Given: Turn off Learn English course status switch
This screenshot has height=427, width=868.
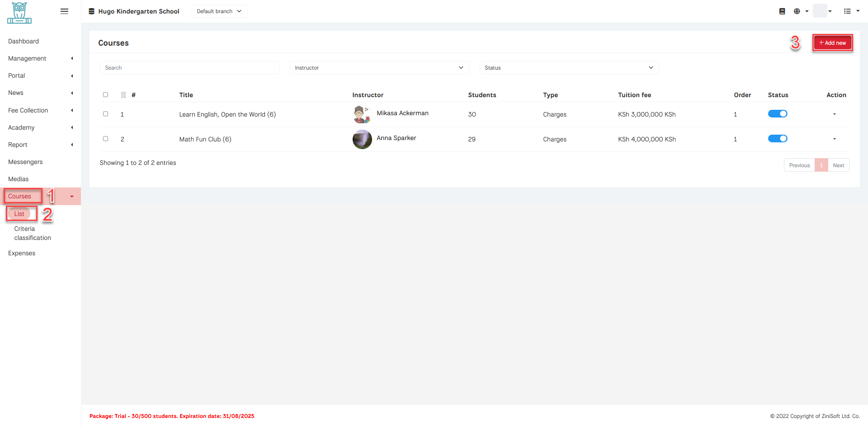Looking at the screenshot, I should pos(778,114).
